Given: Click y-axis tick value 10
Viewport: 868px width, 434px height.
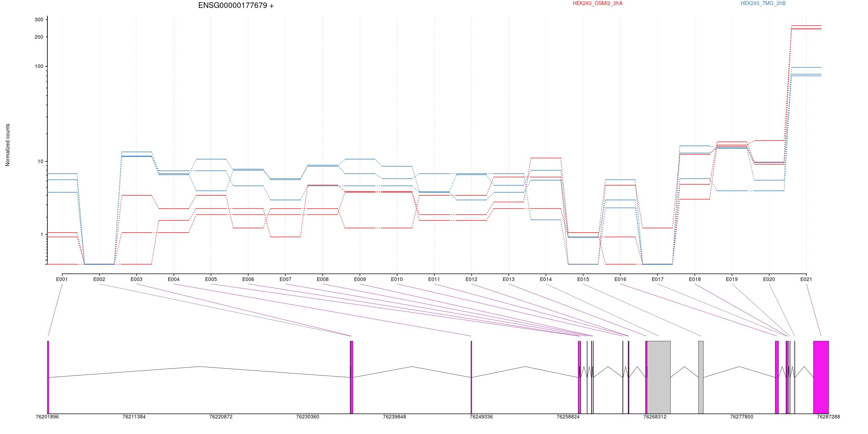Looking at the screenshot, I should pos(40,161).
